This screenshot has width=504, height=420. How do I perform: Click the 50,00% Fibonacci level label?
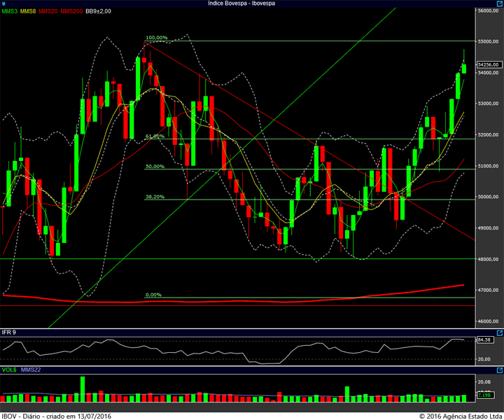click(155, 166)
